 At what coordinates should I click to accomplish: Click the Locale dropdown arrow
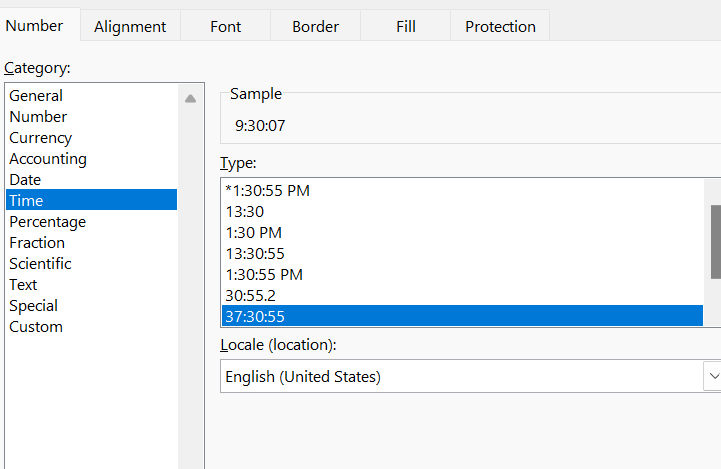point(713,376)
